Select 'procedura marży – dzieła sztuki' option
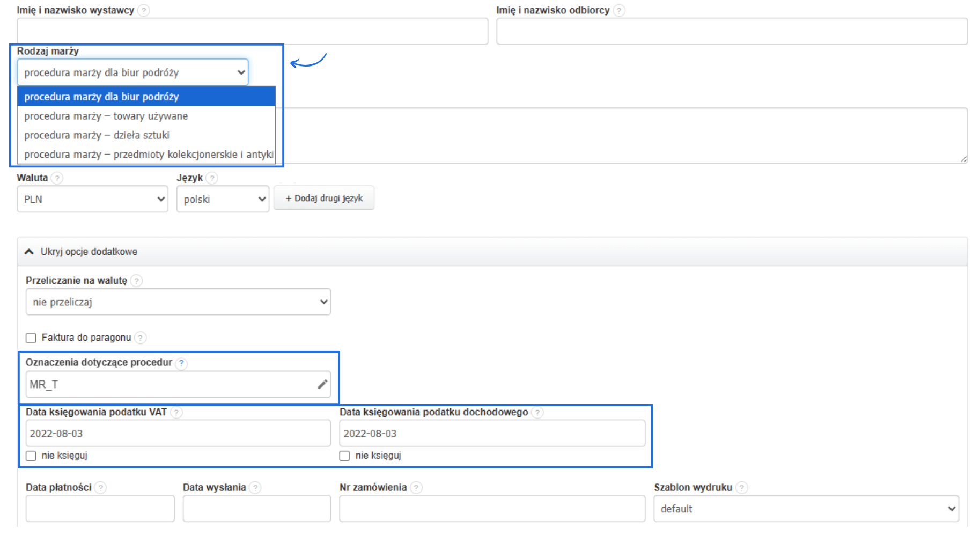 [97, 135]
